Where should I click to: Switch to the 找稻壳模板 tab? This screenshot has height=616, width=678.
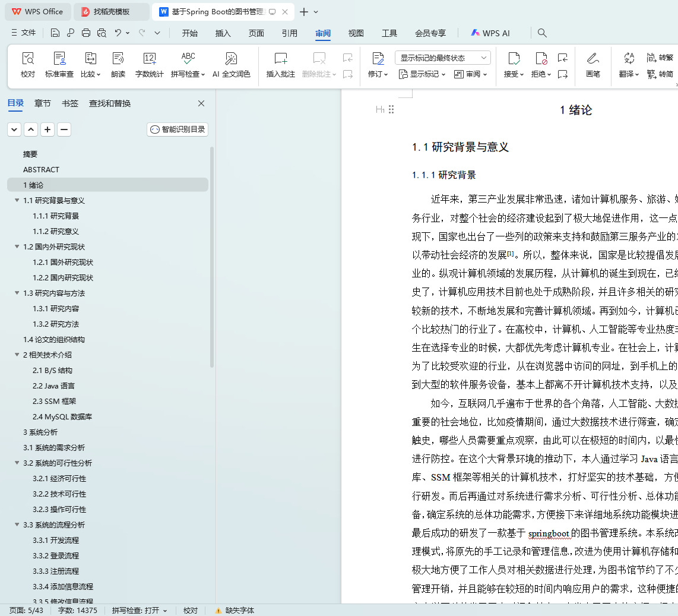pyautogui.click(x=111, y=12)
